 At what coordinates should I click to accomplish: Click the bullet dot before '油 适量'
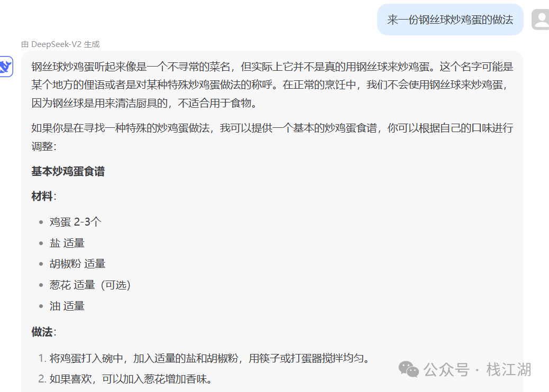tap(41, 306)
